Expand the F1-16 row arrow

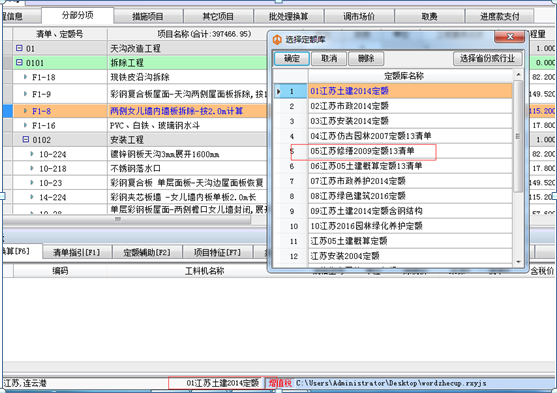(x=25, y=125)
